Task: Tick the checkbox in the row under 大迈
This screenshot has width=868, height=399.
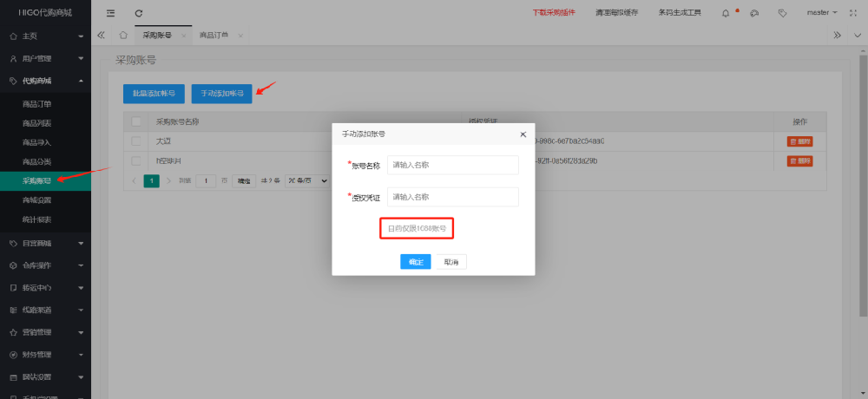Action: (x=135, y=161)
